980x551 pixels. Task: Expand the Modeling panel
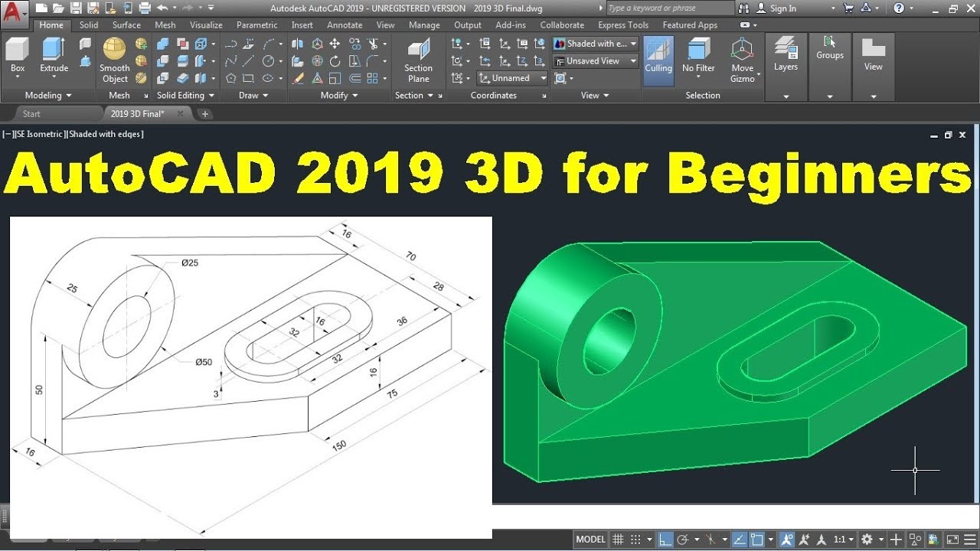tap(48, 96)
